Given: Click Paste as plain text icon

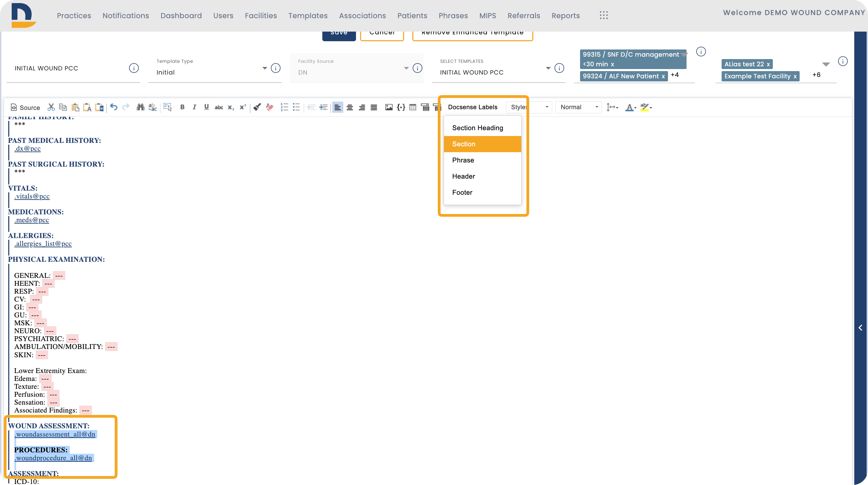Looking at the screenshot, I should (87, 107).
